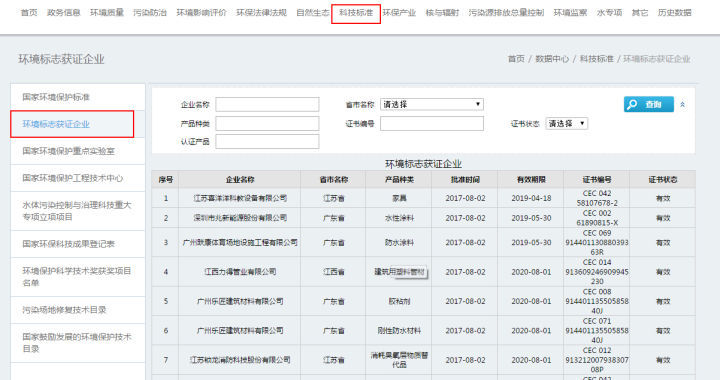Go to 首页 in the breadcrumb
Image resolution: width=720 pixels, height=380 pixels.
tap(516, 59)
